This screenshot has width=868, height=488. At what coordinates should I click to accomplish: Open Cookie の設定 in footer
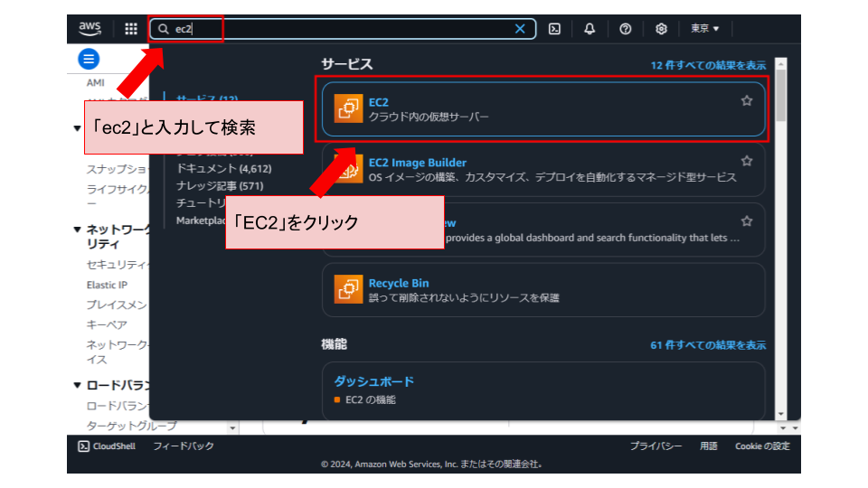click(x=762, y=446)
